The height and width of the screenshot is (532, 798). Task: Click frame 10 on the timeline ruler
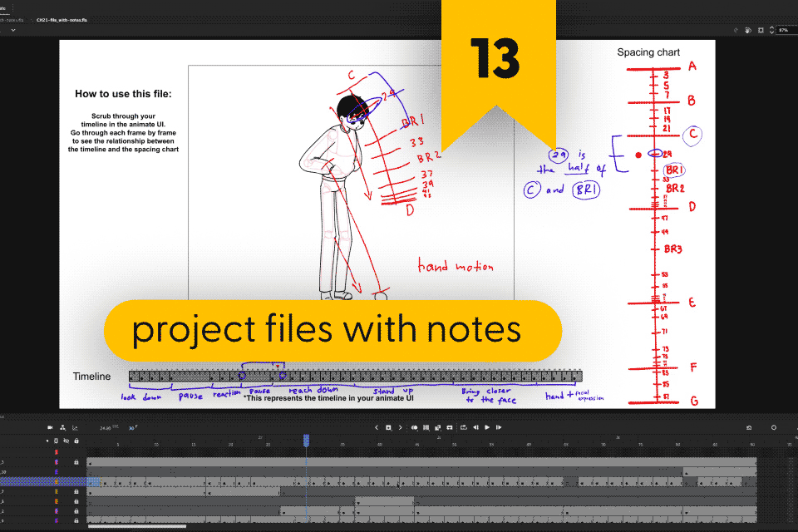156,445
